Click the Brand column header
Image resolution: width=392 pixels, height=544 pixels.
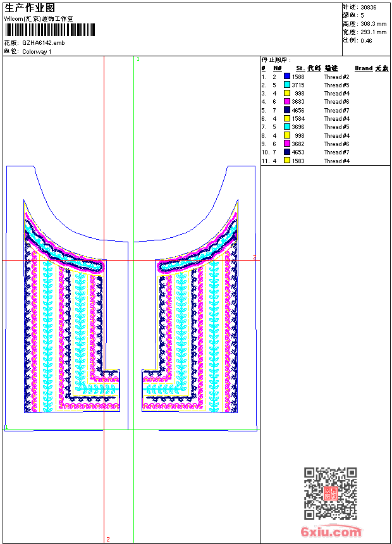tap(364, 68)
